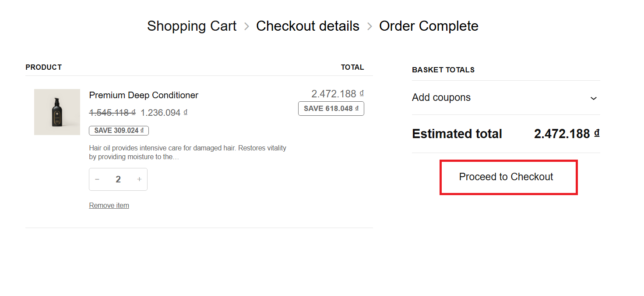Click the chevron arrow beside Add coupons

coord(593,98)
